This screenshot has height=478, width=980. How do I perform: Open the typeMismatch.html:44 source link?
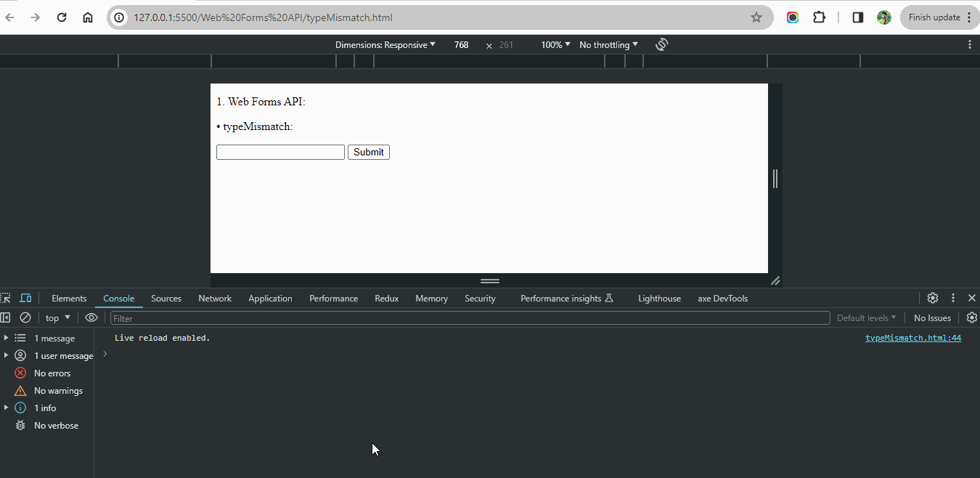(912, 337)
